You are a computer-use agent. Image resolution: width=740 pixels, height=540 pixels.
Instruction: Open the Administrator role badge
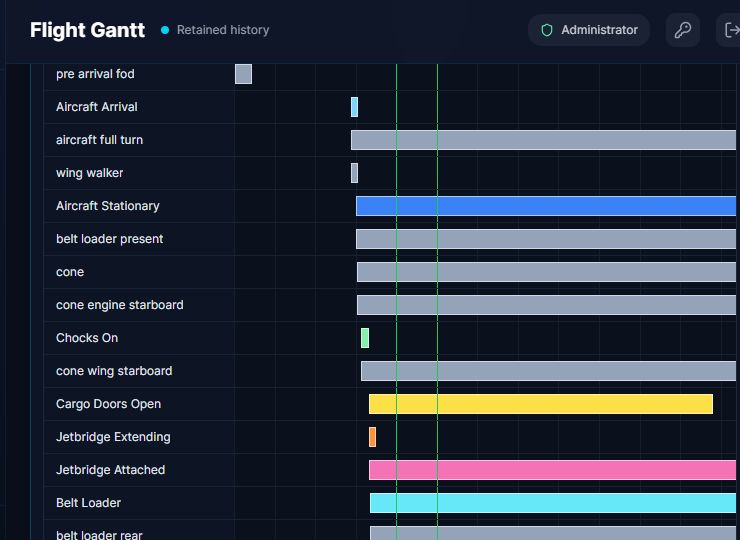coord(589,30)
